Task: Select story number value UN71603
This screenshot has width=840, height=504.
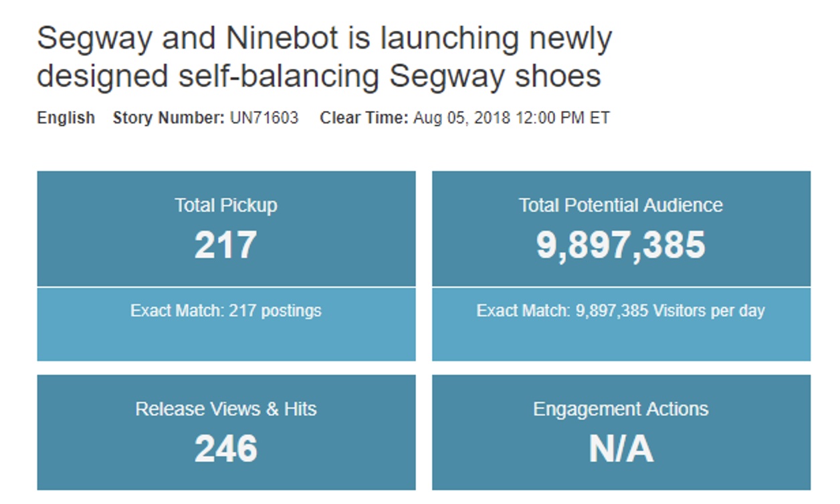Action: [x=264, y=118]
